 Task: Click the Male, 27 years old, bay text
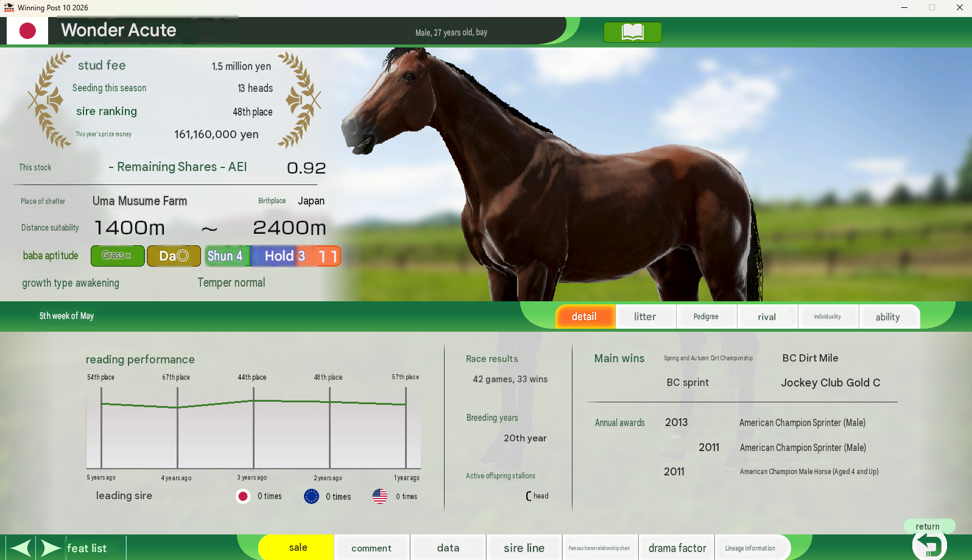tap(451, 32)
